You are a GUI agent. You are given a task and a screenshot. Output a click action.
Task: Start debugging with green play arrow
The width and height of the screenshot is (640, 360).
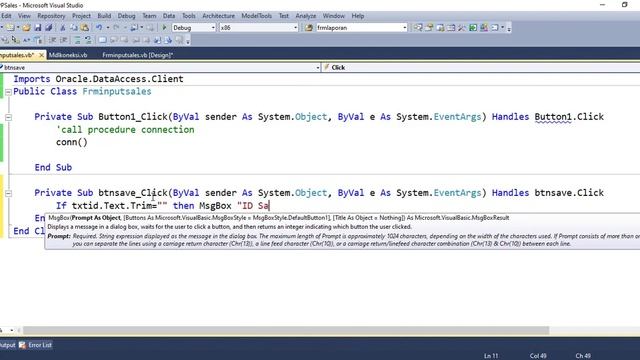tap(164, 28)
